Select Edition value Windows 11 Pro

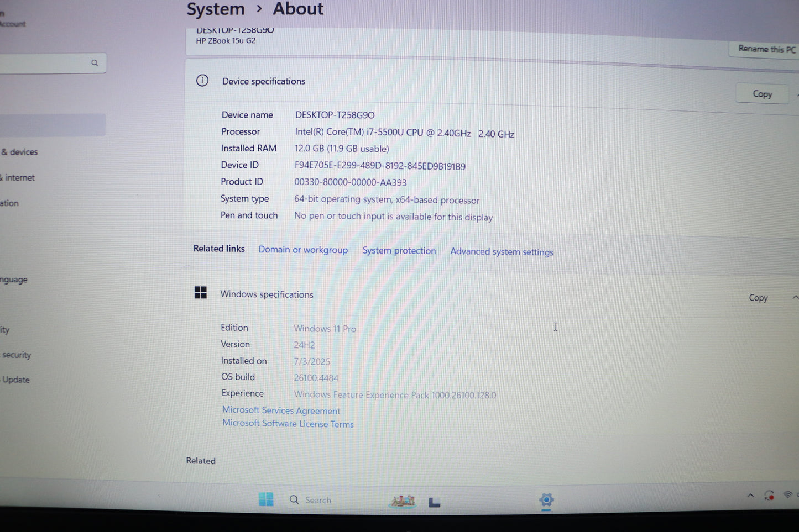pyautogui.click(x=325, y=329)
